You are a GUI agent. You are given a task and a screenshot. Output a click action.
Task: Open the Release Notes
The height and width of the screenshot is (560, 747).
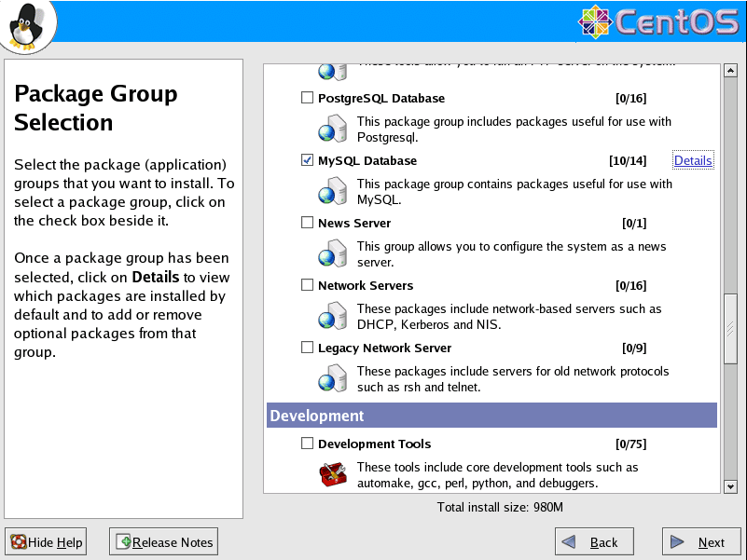pyautogui.click(x=164, y=542)
